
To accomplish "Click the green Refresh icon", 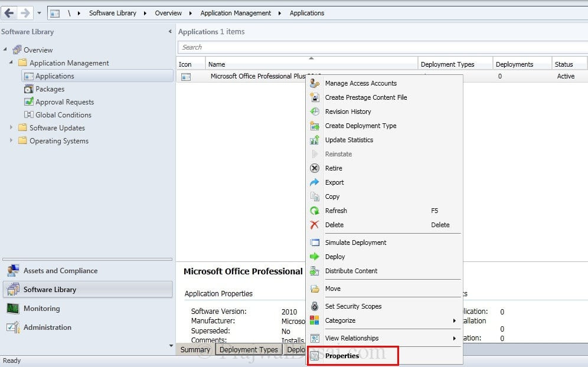I will click(315, 211).
